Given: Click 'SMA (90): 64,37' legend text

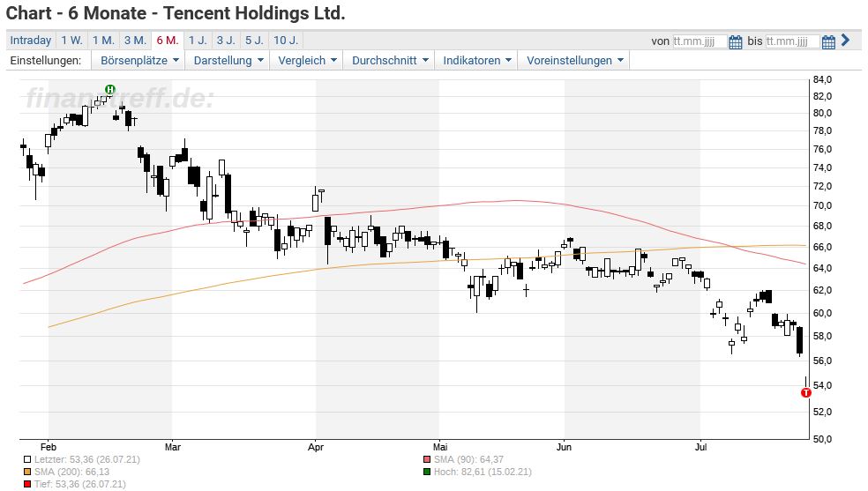Looking at the screenshot, I should 468,459.
